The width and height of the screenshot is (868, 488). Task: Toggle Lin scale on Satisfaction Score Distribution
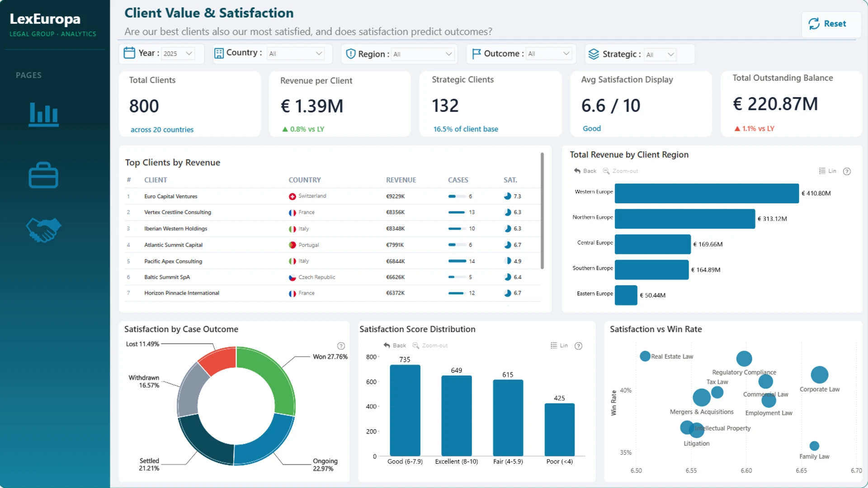click(x=559, y=345)
